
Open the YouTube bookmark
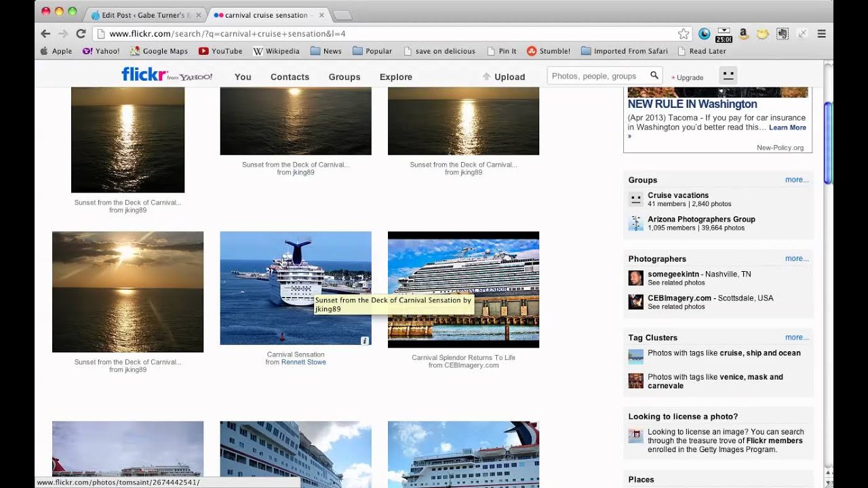coord(220,51)
